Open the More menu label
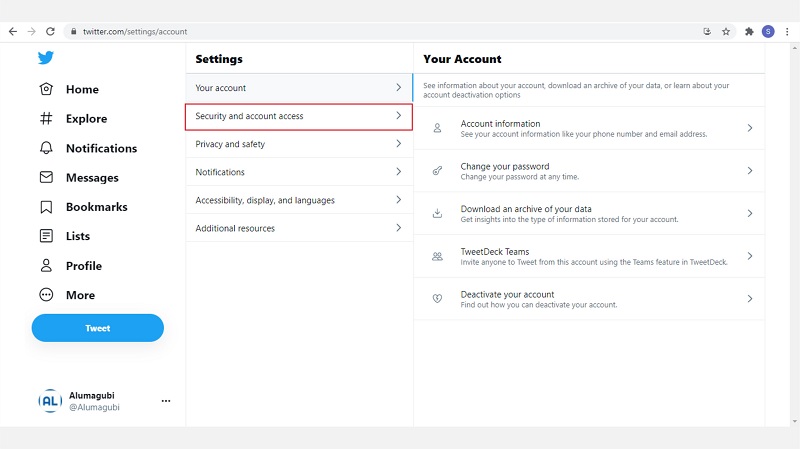This screenshot has width=800, height=449. (x=80, y=295)
